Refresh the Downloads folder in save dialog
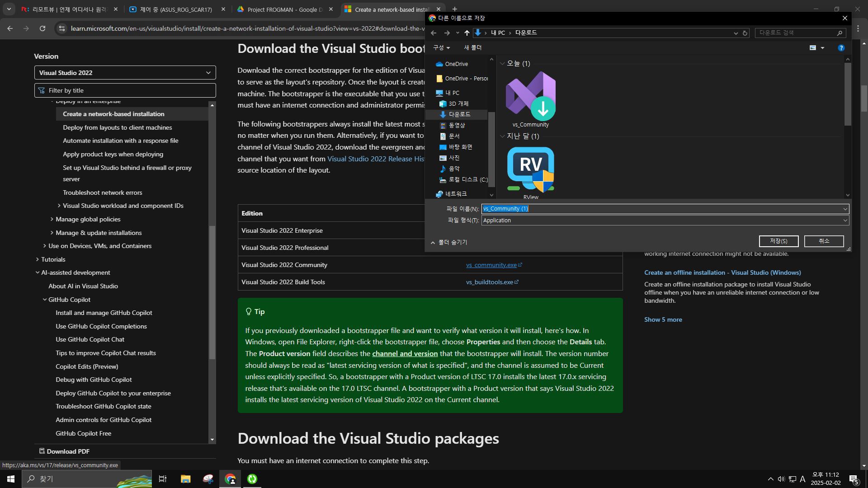The width and height of the screenshot is (868, 488). (745, 33)
